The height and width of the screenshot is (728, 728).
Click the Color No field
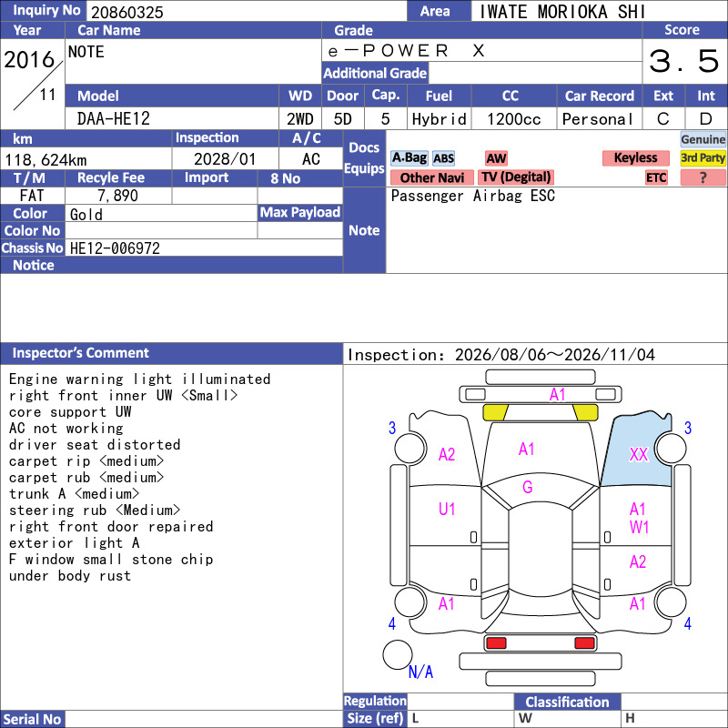coord(161,231)
